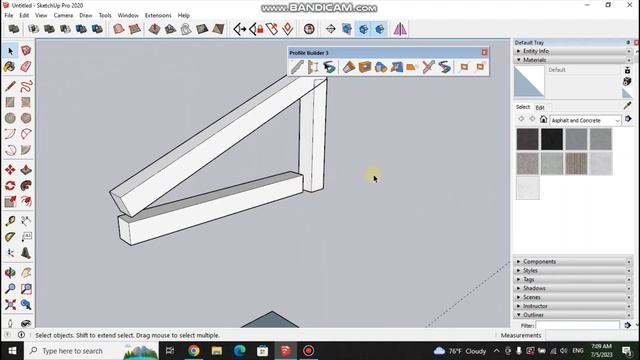Viewport: 640px width, 360px height.
Task: Switch to materials Select tab
Action: tap(523, 107)
